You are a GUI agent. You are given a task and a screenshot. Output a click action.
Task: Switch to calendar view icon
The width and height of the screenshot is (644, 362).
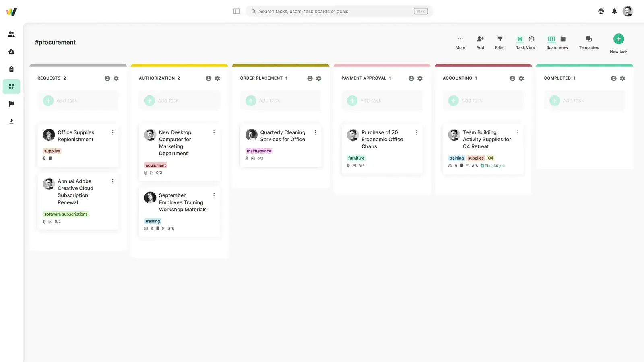(x=563, y=39)
